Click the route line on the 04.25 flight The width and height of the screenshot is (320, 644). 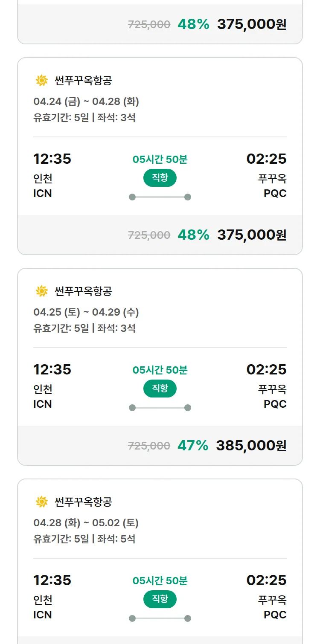(x=160, y=408)
